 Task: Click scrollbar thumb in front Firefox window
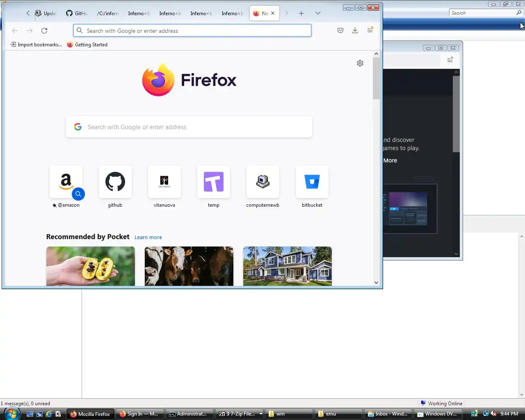(376, 78)
